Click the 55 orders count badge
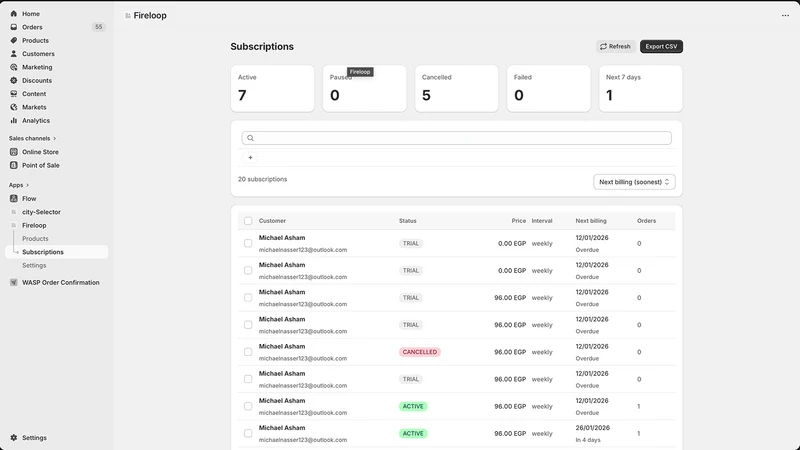The width and height of the screenshot is (800, 450). [98, 27]
